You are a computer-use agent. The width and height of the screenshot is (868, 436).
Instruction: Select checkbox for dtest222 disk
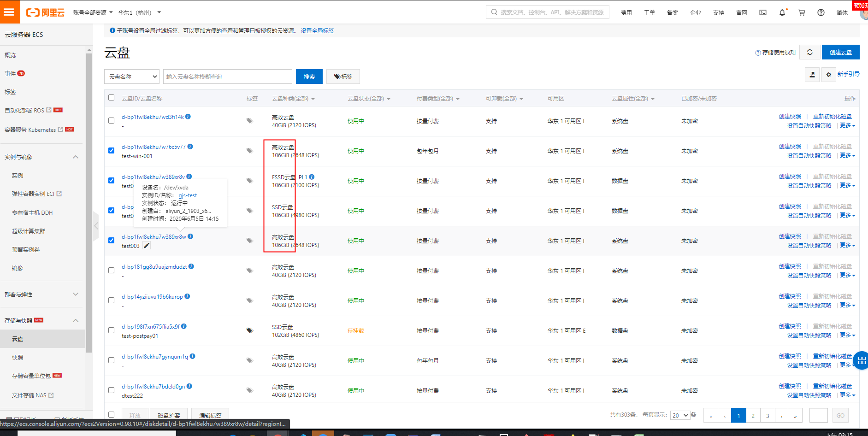(x=111, y=390)
